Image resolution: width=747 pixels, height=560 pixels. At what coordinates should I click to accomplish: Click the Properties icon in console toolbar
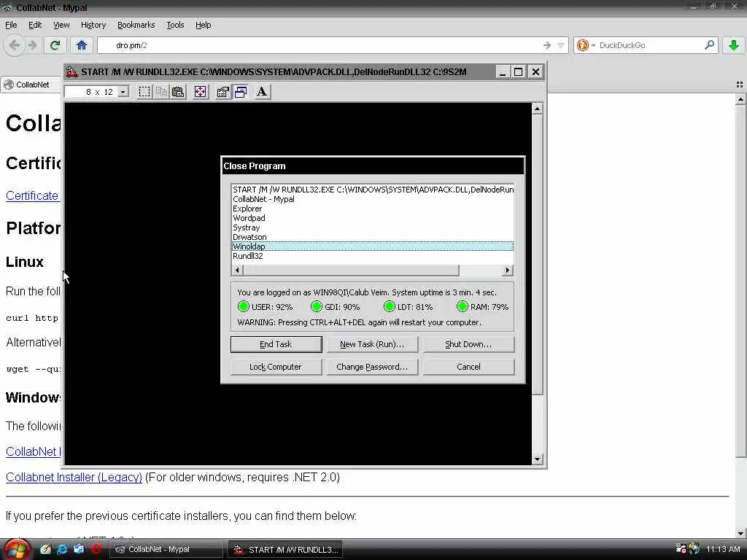click(222, 91)
